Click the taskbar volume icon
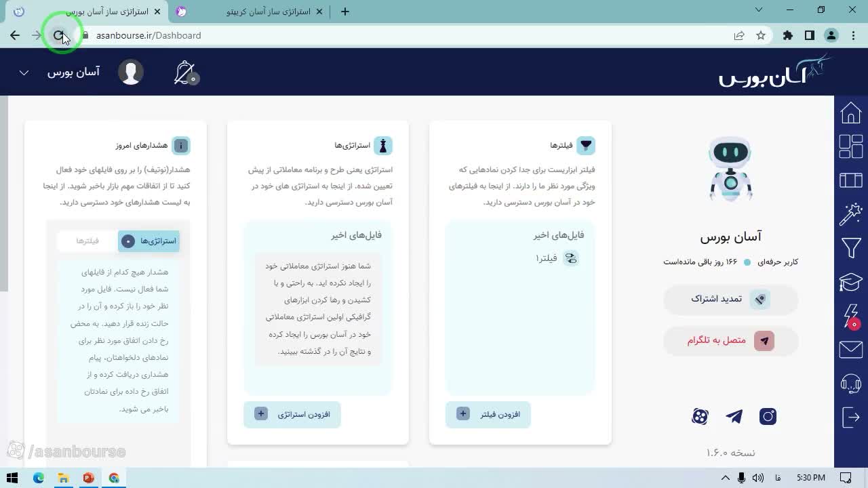868x488 pixels. (x=758, y=478)
